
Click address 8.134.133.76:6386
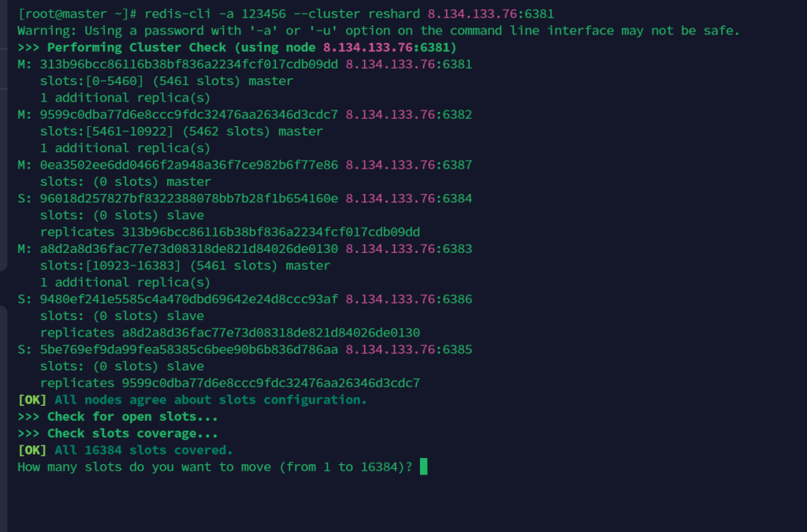pos(408,299)
